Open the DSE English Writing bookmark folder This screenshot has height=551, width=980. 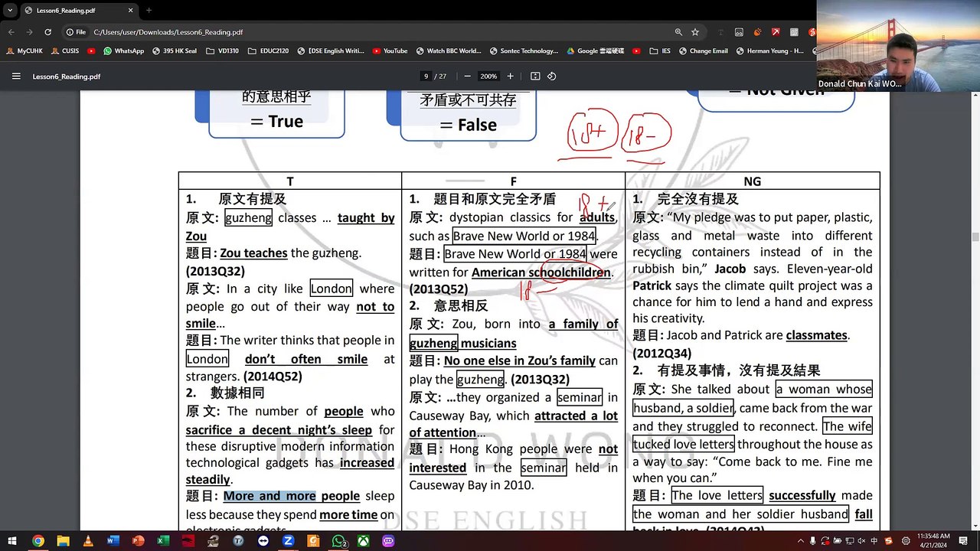330,51
